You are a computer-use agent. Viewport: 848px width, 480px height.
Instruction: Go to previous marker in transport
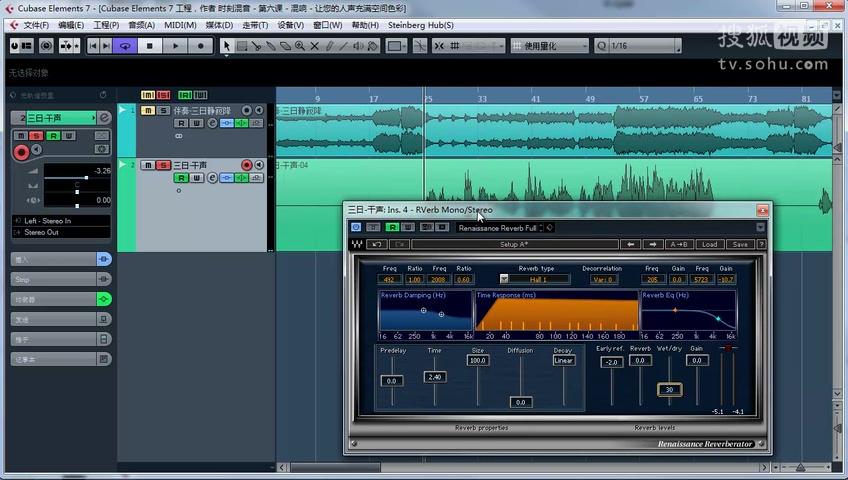pyautogui.click(x=93, y=46)
